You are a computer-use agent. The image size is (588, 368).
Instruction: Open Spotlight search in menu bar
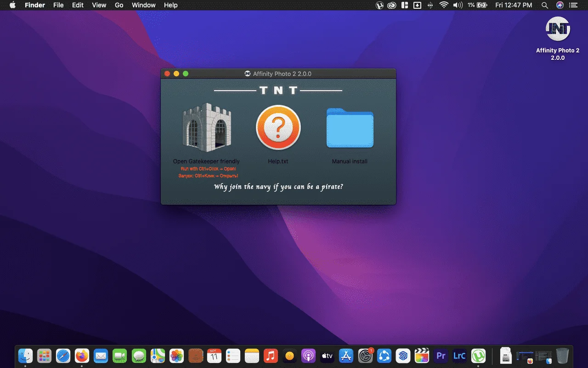[545, 5]
